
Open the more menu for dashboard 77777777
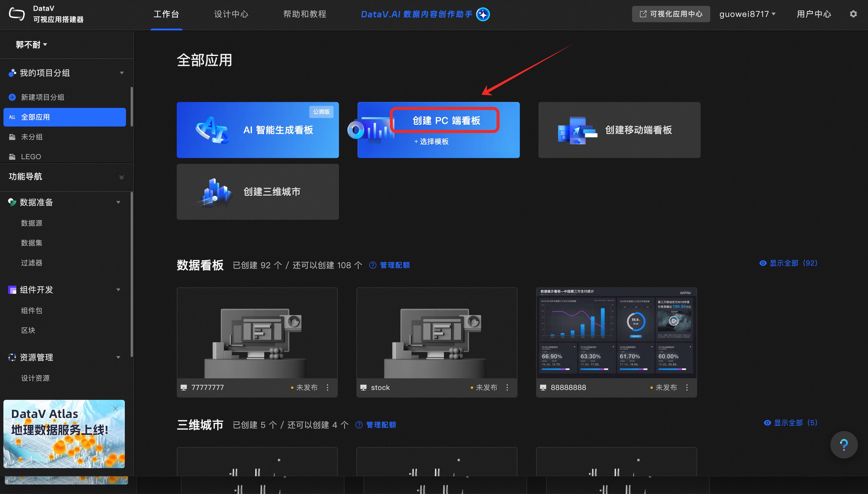tap(327, 387)
